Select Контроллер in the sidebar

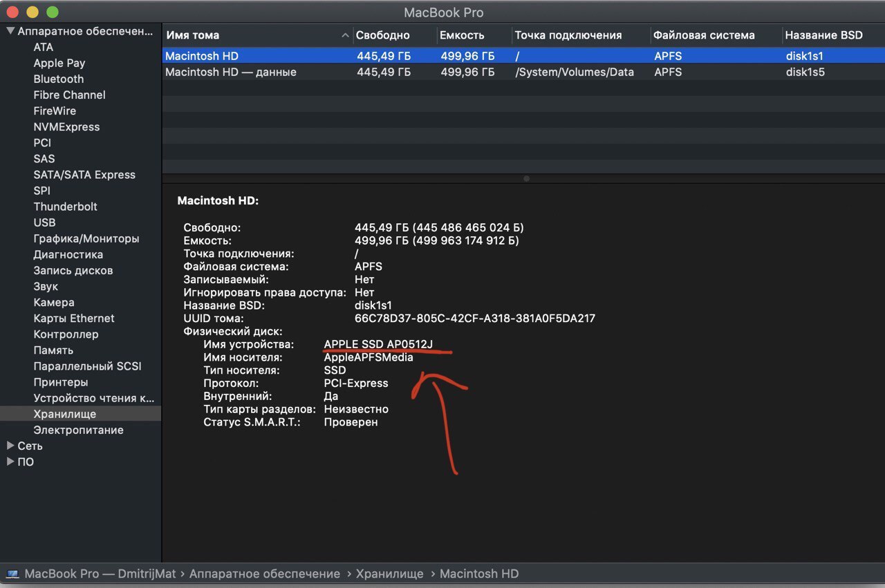tap(66, 334)
